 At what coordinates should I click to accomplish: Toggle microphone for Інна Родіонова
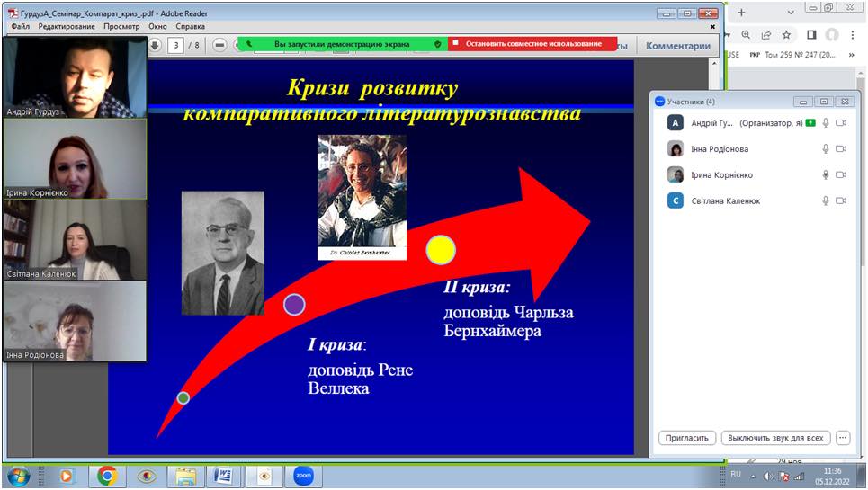point(825,149)
